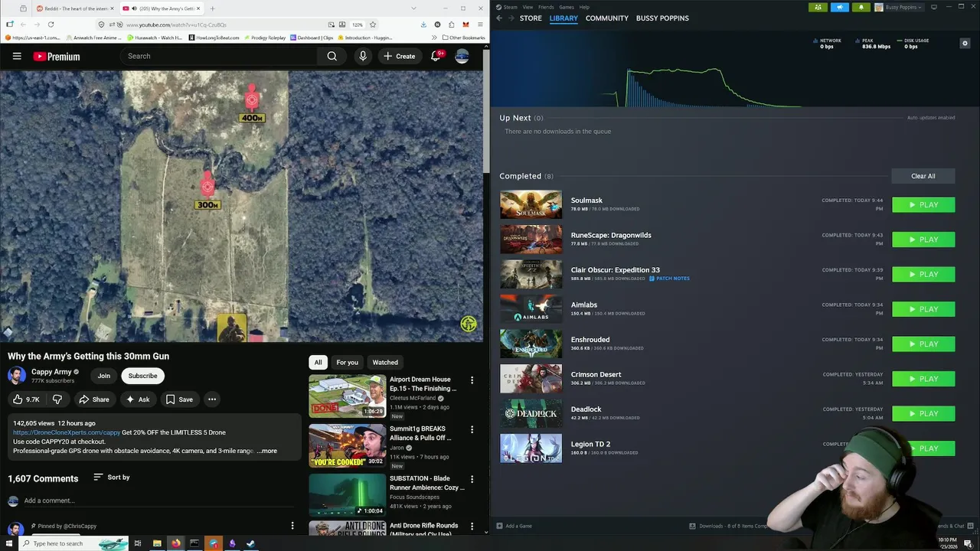
Task: Open Firefox from the Windows taskbar
Action: click(176, 543)
